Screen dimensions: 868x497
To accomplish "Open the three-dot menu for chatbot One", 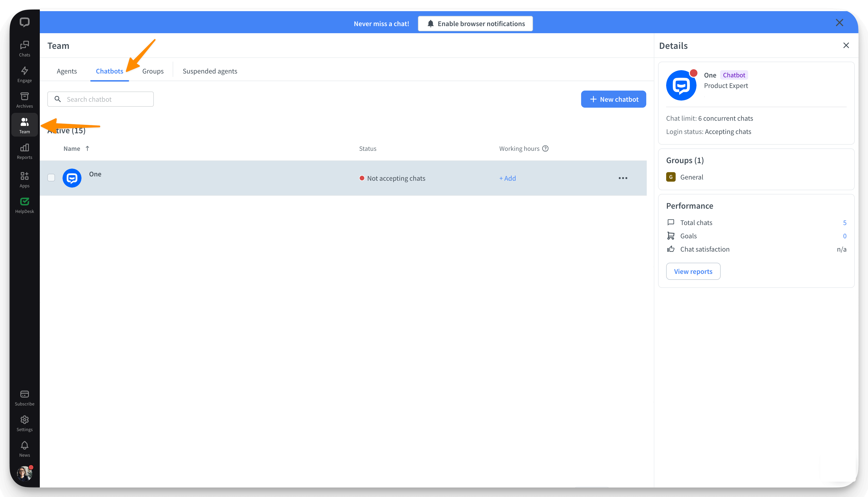I will [x=623, y=178].
